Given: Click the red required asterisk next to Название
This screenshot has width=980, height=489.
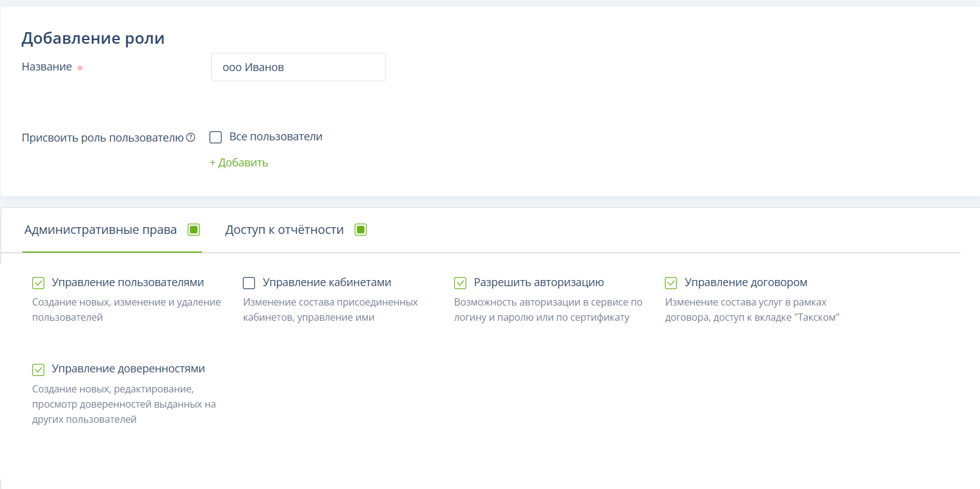Looking at the screenshot, I should pyautogui.click(x=80, y=67).
